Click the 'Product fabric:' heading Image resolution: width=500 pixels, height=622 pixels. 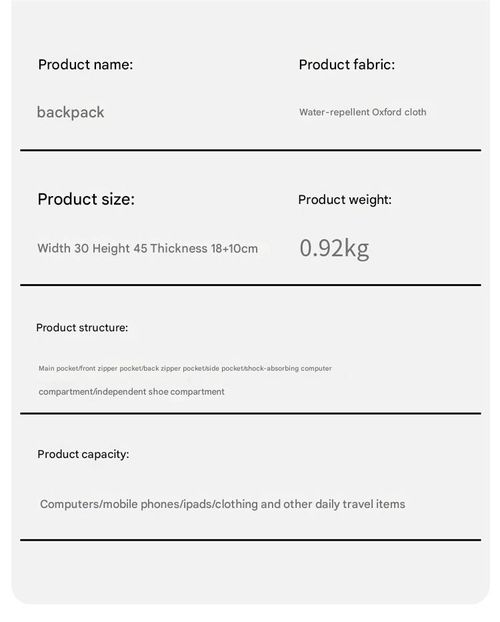pos(347,64)
